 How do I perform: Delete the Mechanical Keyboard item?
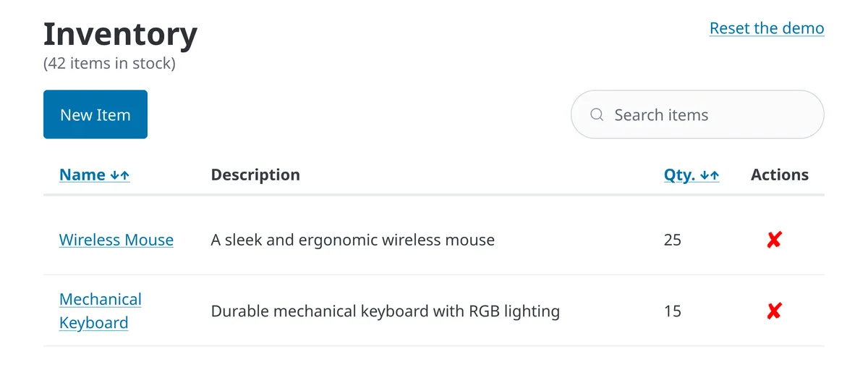(x=774, y=311)
